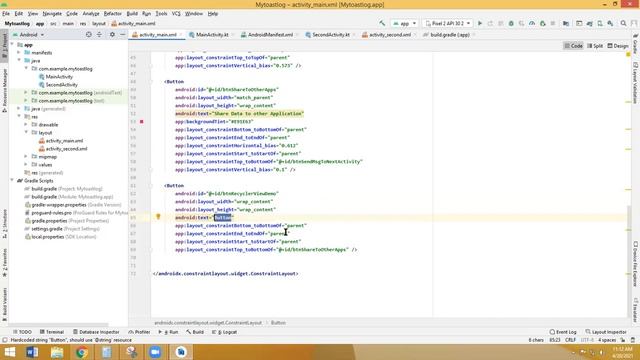Image resolution: width=640 pixels, height=360 pixels.
Task: Expand the manifests folder
Action: click(19, 53)
